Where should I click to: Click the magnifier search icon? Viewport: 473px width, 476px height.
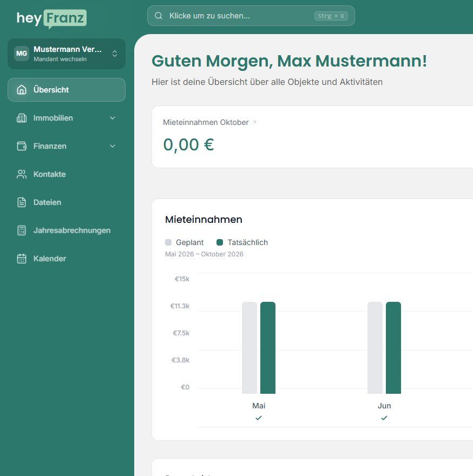click(x=159, y=16)
